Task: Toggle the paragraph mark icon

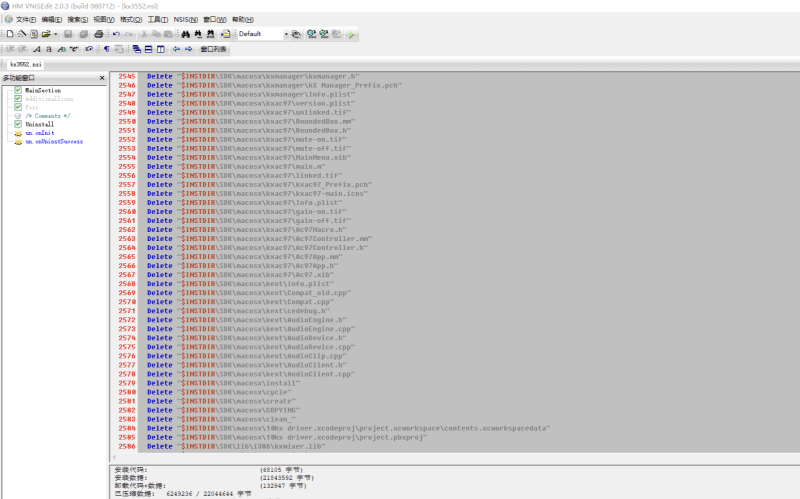Action: click(107, 49)
